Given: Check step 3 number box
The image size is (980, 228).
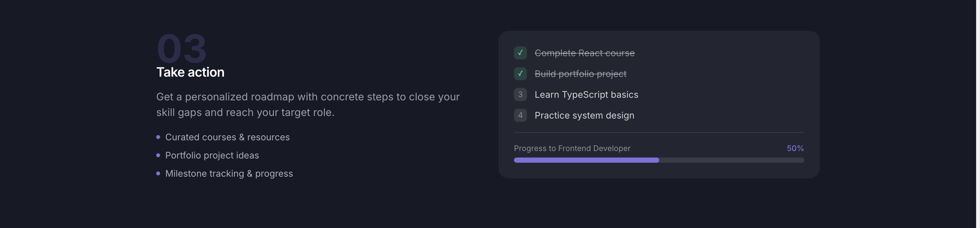Looking at the screenshot, I should pos(520,95).
